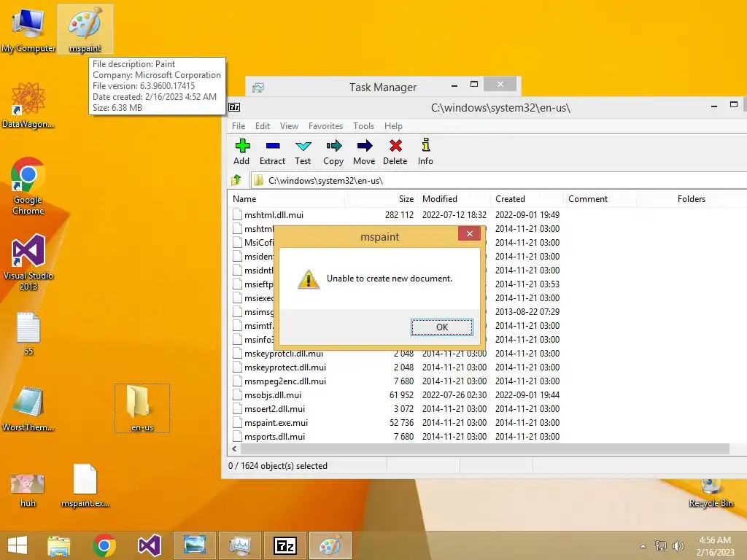Screen dimensions: 747x560
Task: Open the Windows Start button
Action: click(x=18, y=545)
